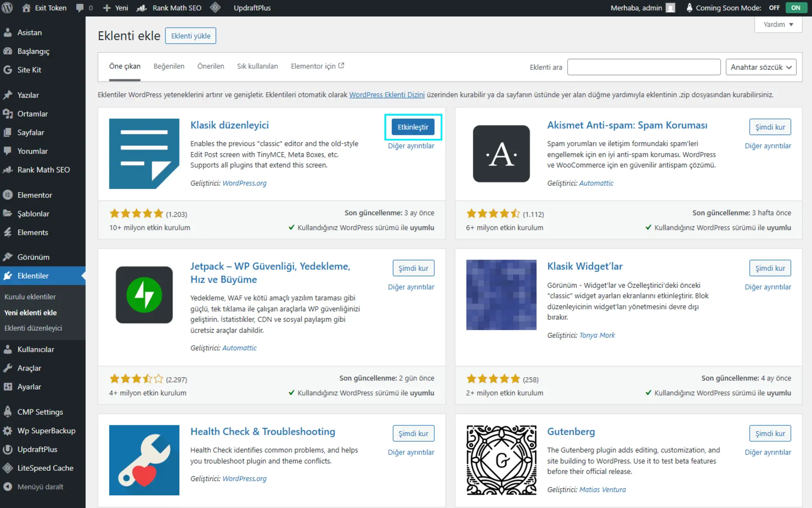The image size is (812, 508).
Task: Open Ortamlar media icon
Action: click(8, 113)
